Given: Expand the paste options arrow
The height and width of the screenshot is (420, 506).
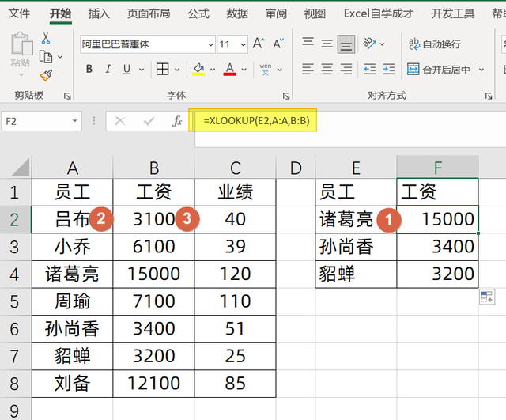Looking at the screenshot, I should [21, 75].
